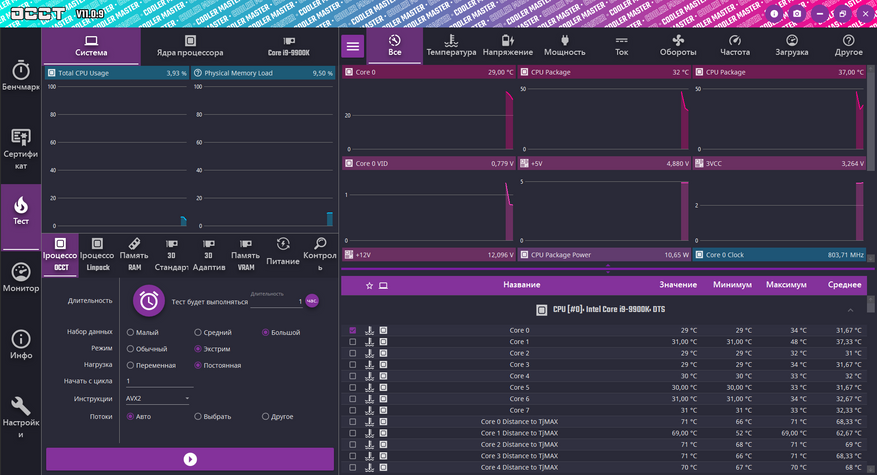The height and width of the screenshot is (475, 877).
Task: Collapse the CPU Intel Core i9-9900K group
Action: coord(850,310)
